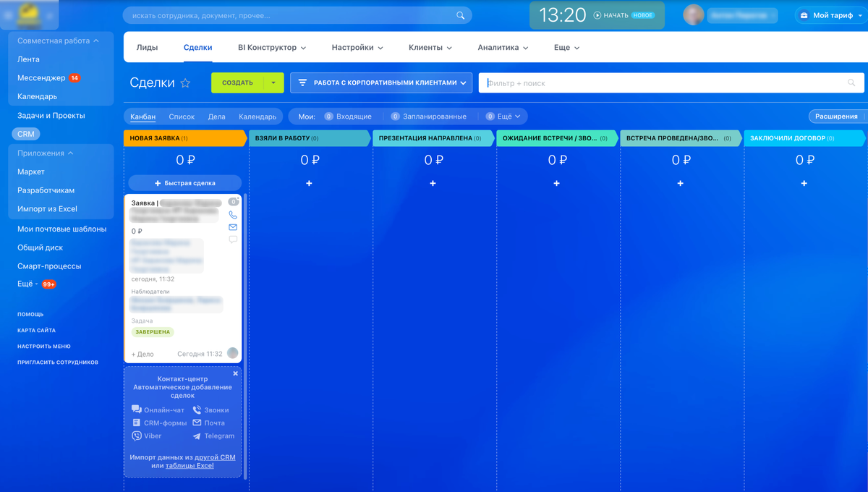Expand the BI Конструктор menu
This screenshot has width=868, height=492.
(272, 48)
